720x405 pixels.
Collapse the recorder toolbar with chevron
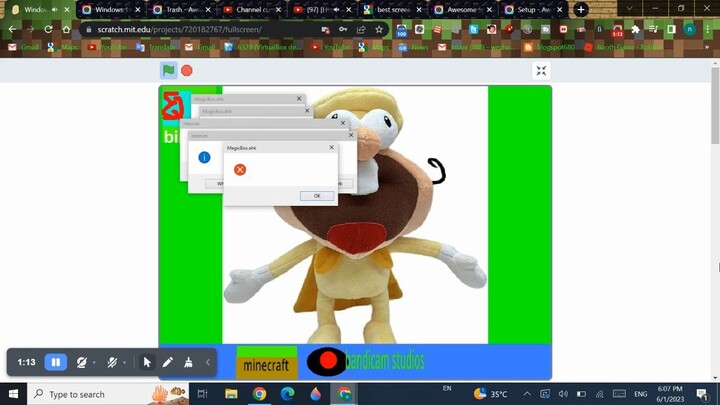pos(208,362)
